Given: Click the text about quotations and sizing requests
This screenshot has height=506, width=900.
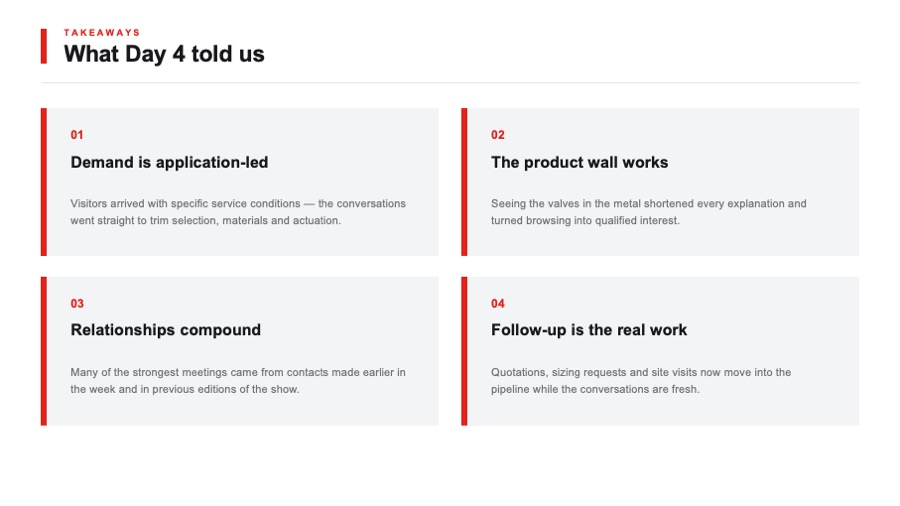Looking at the screenshot, I should 641,380.
